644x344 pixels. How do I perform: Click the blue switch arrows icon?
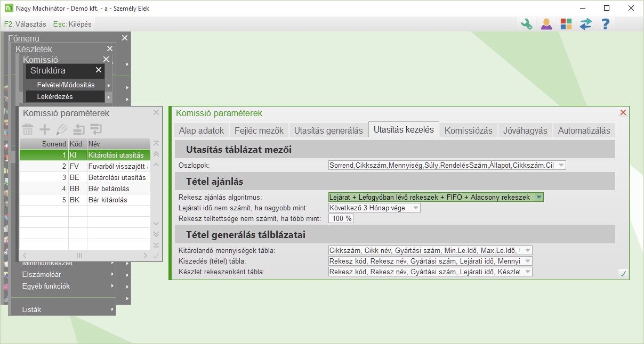pos(586,24)
